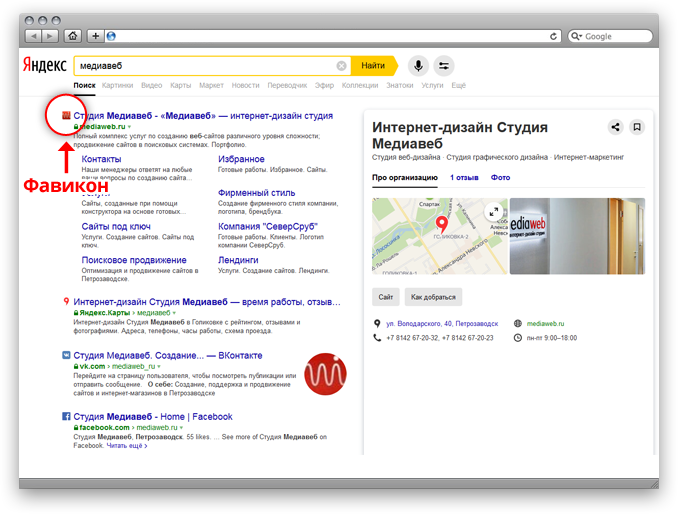
Task: Click the phone icon in organization card
Action: [377, 338]
